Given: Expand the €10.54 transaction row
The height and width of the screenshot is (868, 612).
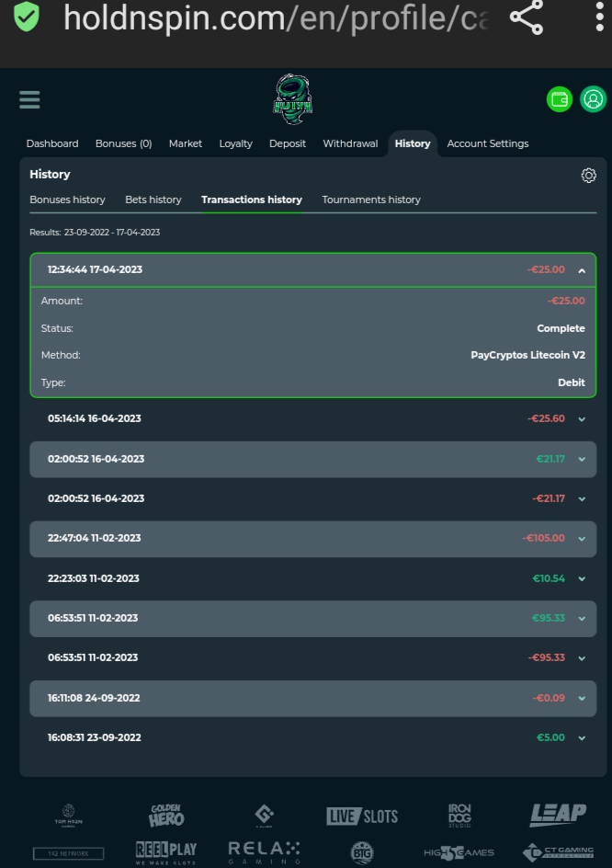Looking at the screenshot, I should click(x=582, y=579).
